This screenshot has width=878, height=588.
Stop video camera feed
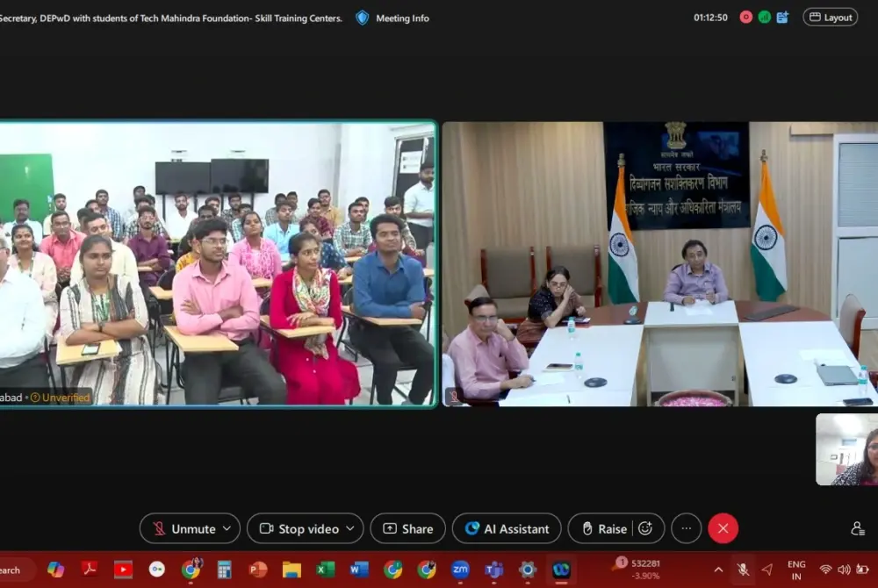point(299,528)
